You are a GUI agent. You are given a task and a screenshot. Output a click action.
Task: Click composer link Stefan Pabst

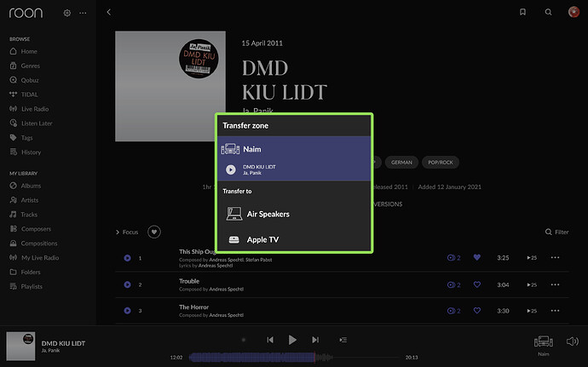point(259,260)
